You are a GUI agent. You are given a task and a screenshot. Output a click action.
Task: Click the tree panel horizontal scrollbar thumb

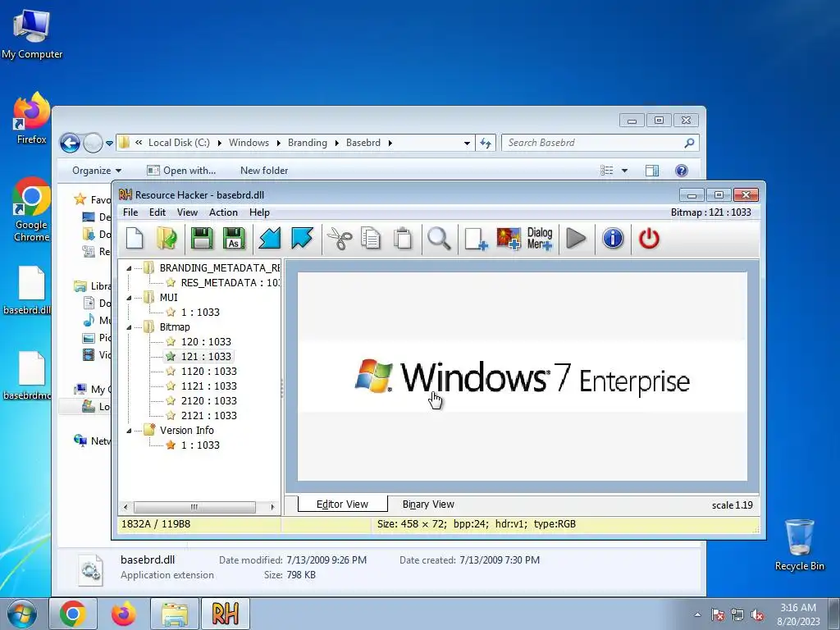coord(194,507)
